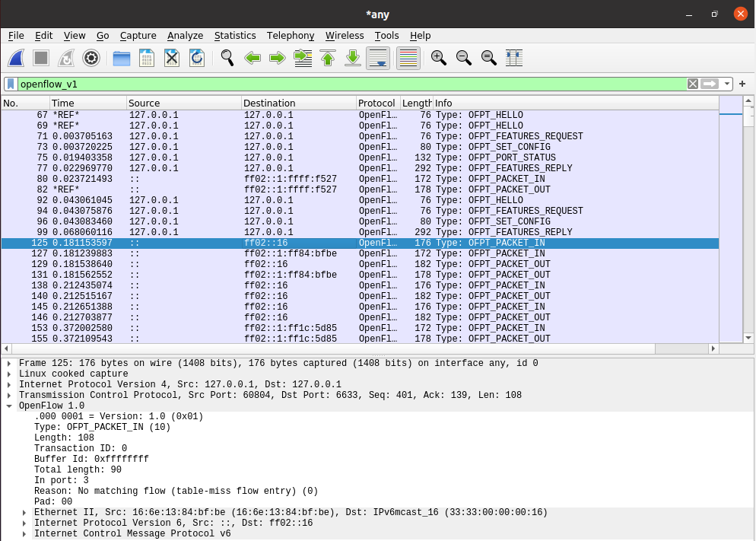Jump to the last packet in the capture

[353, 58]
